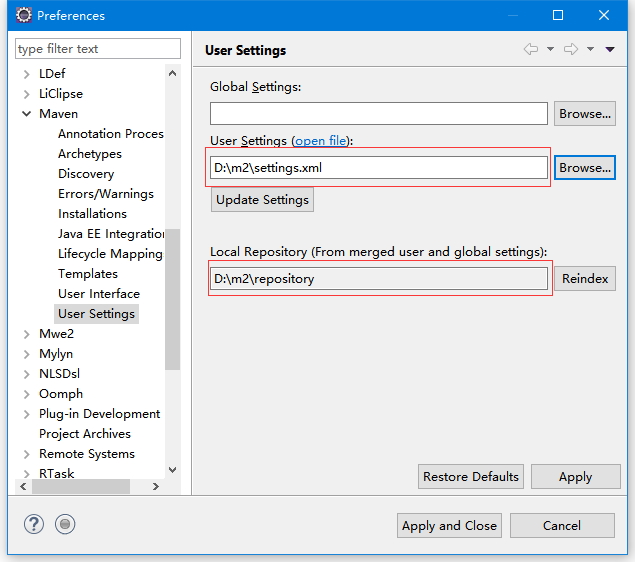Collapse the Maven tree node
The width and height of the screenshot is (635, 562).
tap(26, 114)
